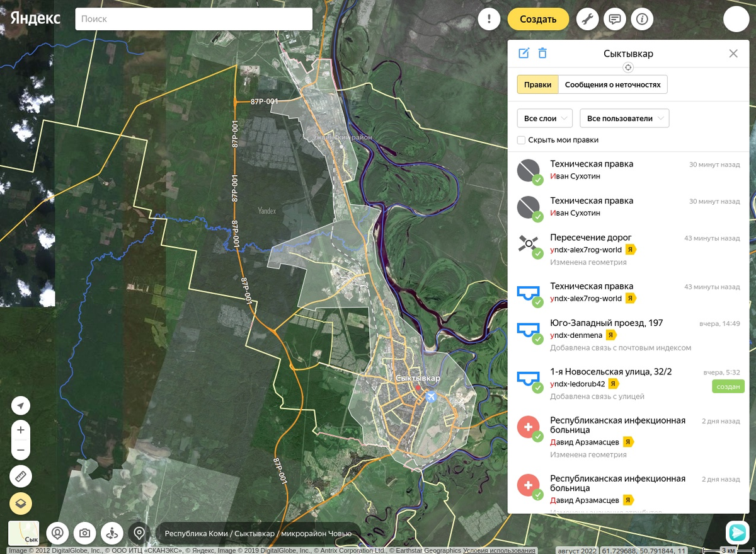Edit the Сыктывкар object with pencil icon
The image size is (756, 554).
click(524, 54)
